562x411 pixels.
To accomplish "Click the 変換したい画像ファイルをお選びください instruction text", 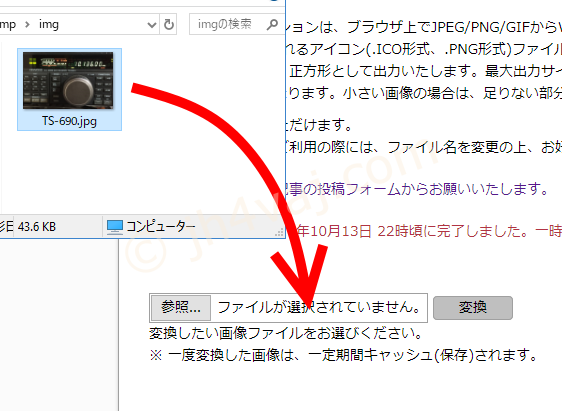I will (x=286, y=333).
